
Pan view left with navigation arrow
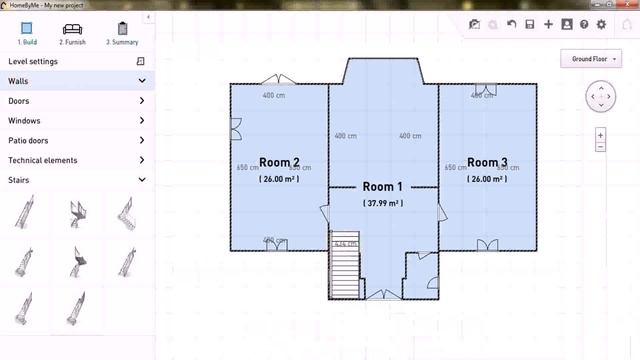click(593, 97)
